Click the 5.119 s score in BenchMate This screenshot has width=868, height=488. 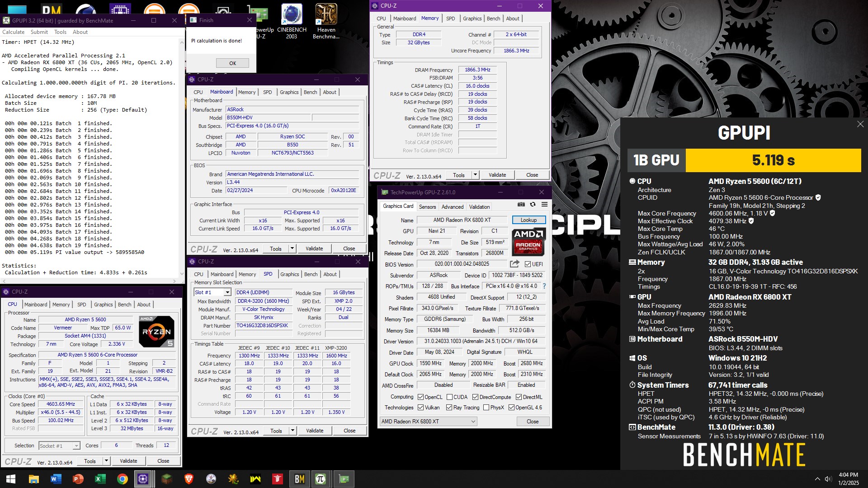click(x=773, y=160)
